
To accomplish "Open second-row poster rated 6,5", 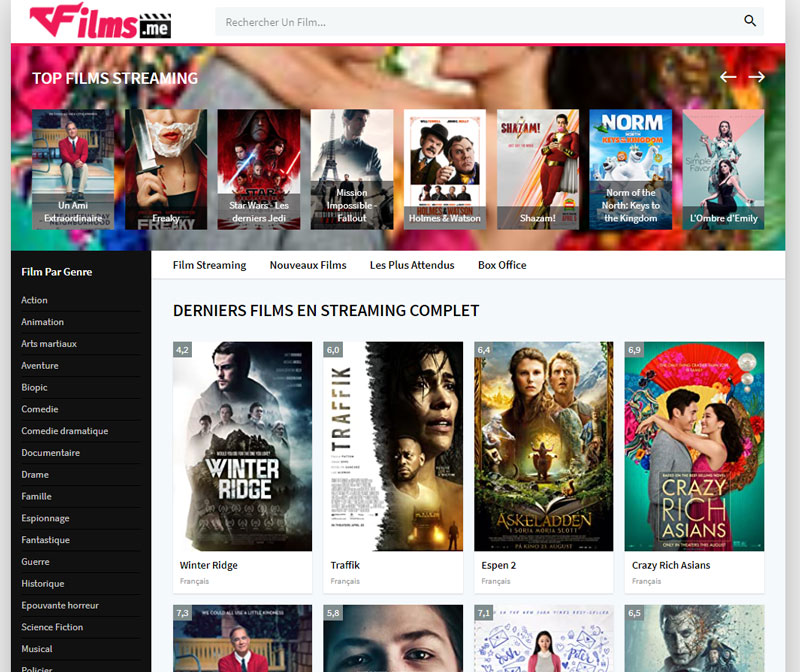I will (x=694, y=638).
